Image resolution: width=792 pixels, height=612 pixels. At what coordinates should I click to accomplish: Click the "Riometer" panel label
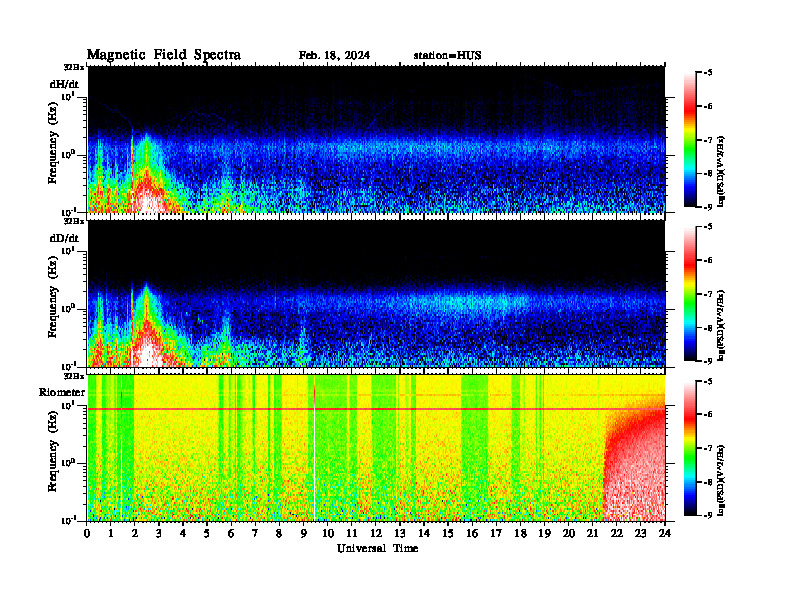[x=62, y=392]
